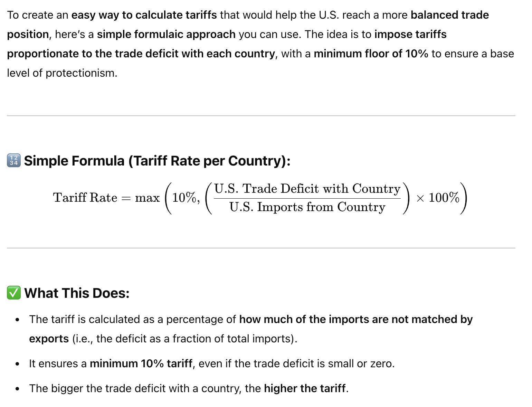Click the "What This Does:" heading

coord(77,293)
